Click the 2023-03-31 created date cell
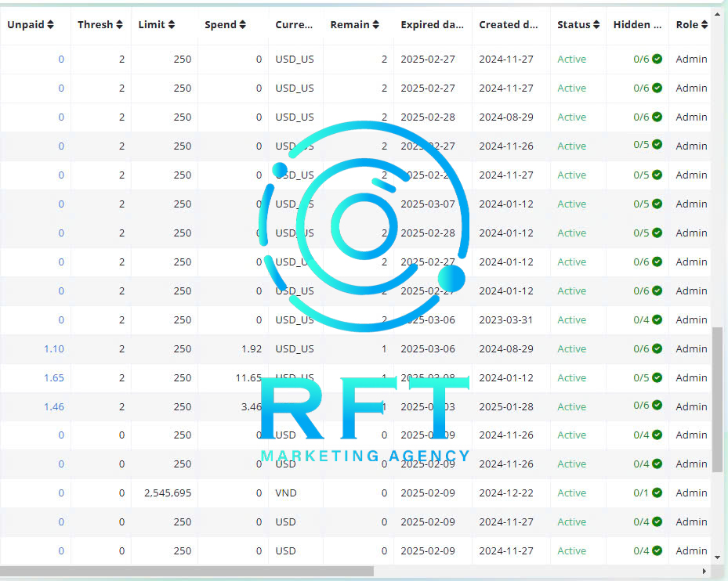This screenshot has height=581, width=728. 506,319
